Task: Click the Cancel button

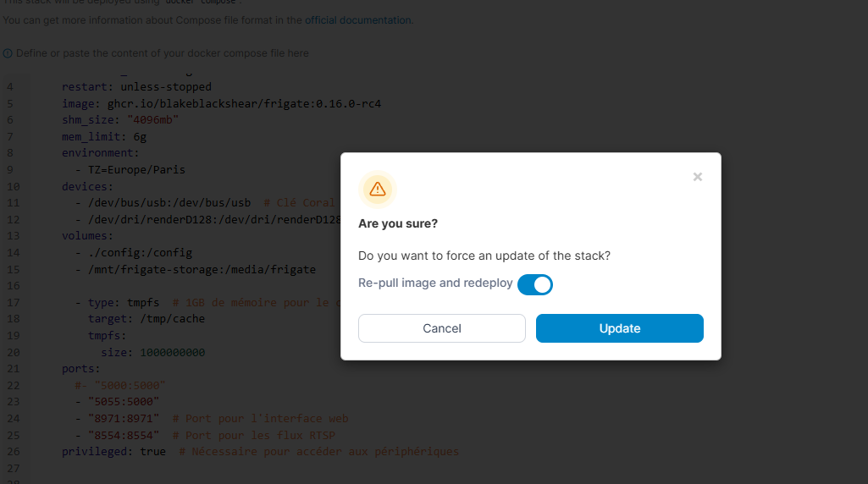Action: (442, 328)
